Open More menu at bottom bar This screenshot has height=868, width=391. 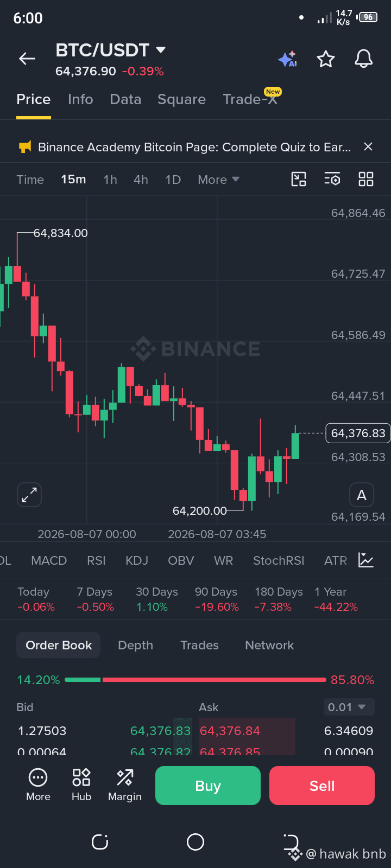(x=38, y=785)
